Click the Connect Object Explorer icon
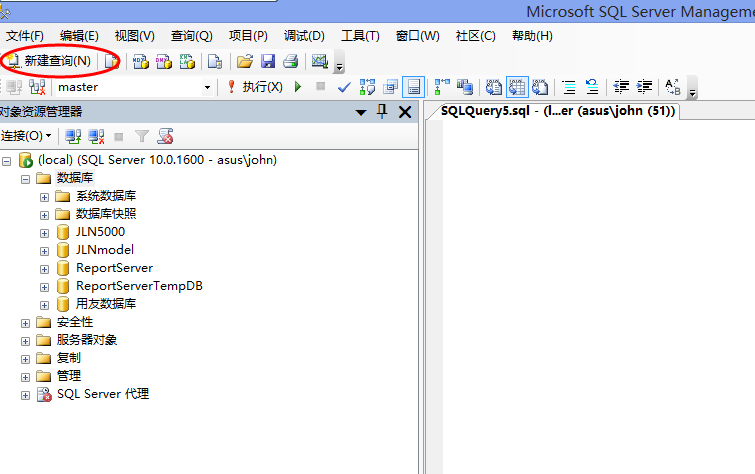The width and height of the screenshot is (755, 474). click(x=73, y=137)
